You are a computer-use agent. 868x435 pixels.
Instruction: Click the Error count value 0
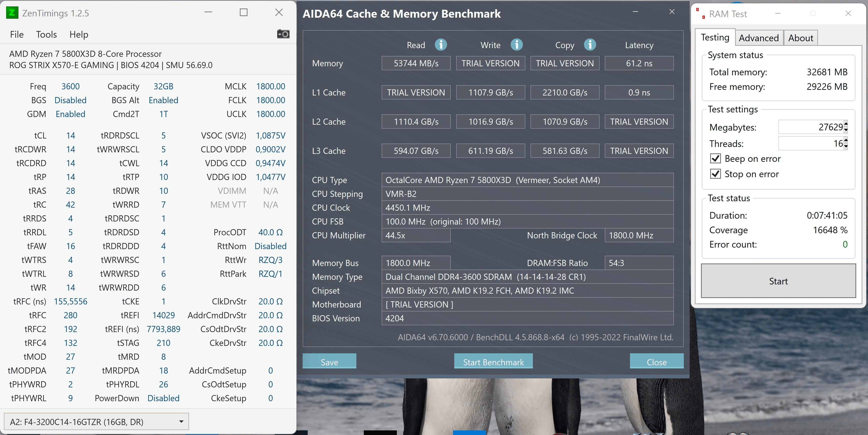tap(845, 245)
